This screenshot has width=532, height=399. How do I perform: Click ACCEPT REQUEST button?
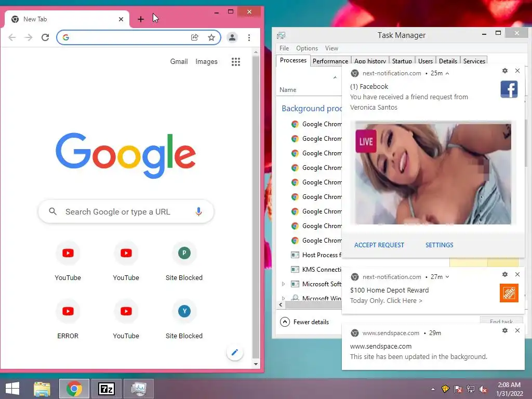[x=379, y=245]
